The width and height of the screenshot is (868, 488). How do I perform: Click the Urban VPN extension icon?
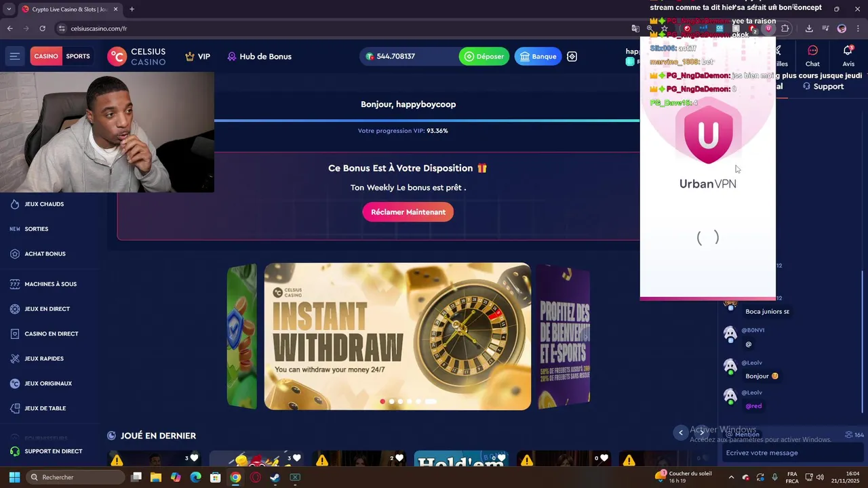coord(768,28)
